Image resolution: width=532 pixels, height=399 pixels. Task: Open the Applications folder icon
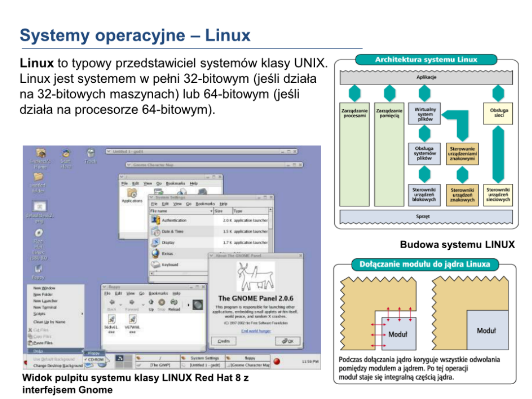click(x=132, y=193)
